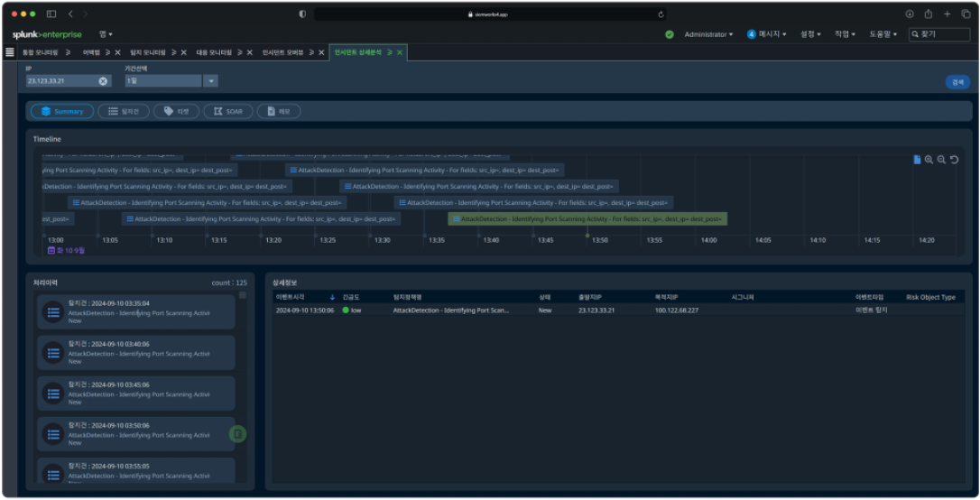Close the 인시던트 상세분석 tab

click(x=400, y=52)
